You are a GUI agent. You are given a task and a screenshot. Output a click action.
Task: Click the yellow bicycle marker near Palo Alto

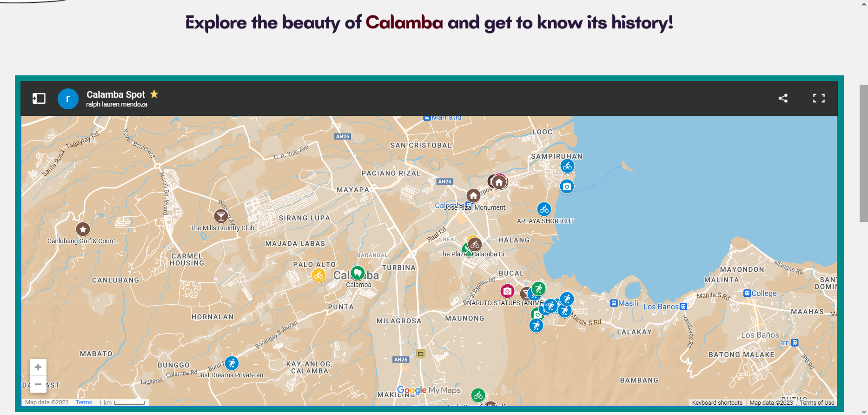pyautogui.click(x=318, y=275)
